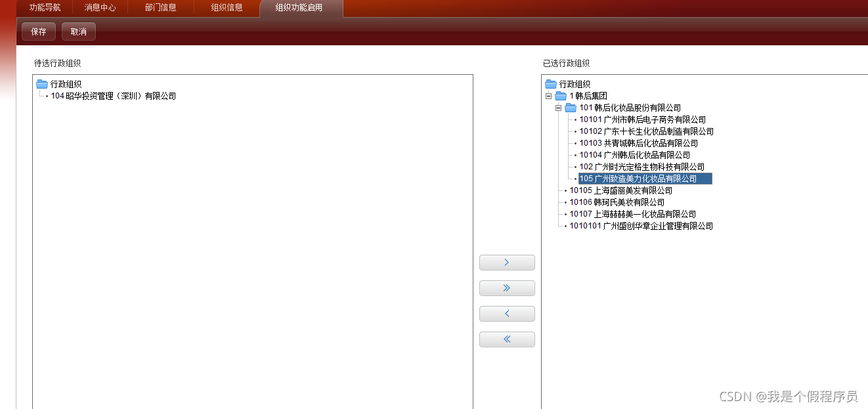Image resolution: width=868 pixels, height=409 pixels.
Task: Collapse the 1 韩后集团 tree node
Action: 549,96
